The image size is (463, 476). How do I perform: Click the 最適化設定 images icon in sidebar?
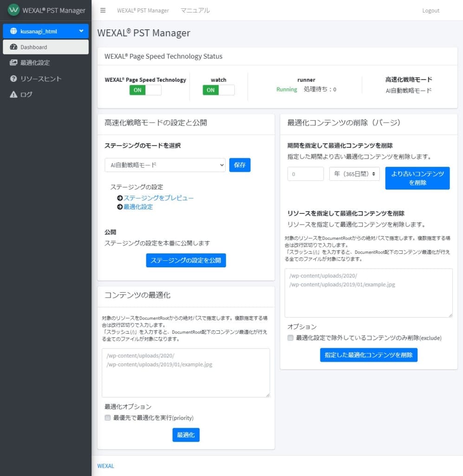coord(13,63)
